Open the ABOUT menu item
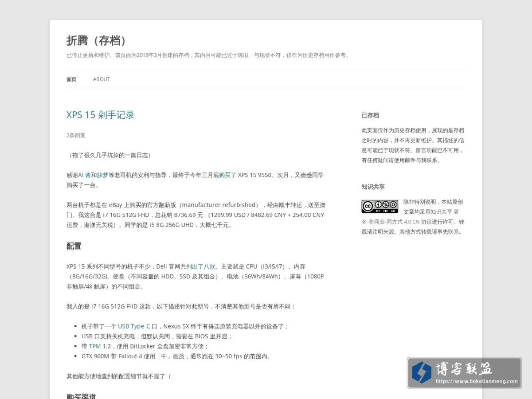 point(102,79)
